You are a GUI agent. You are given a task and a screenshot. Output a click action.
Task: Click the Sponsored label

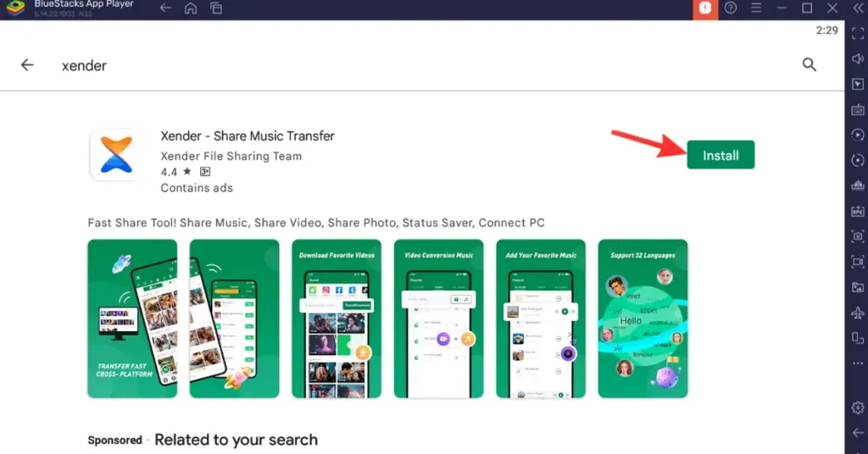pos(114,440)
